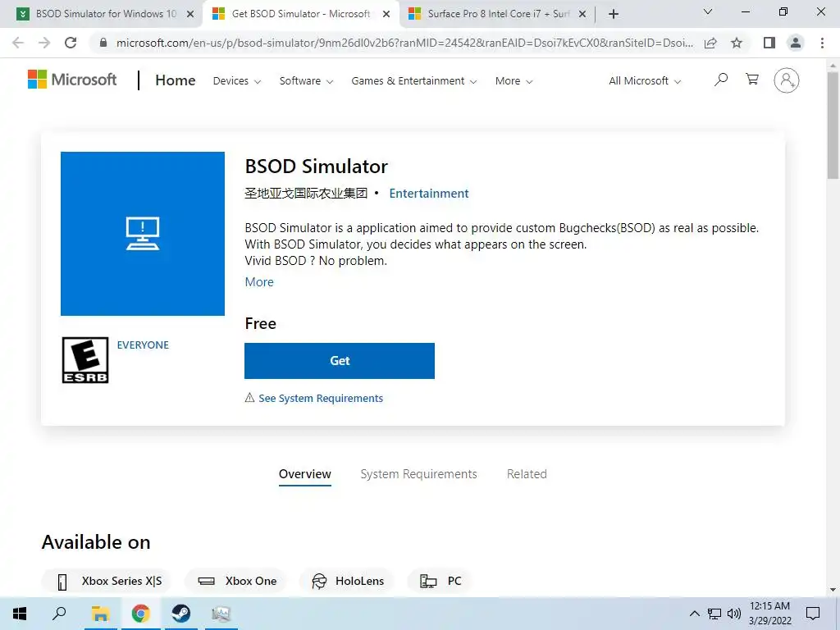The width and height of the screenshot is (840, 630).
Task: Click the Chrome icon on the taskbar
Action: [140, 614]
